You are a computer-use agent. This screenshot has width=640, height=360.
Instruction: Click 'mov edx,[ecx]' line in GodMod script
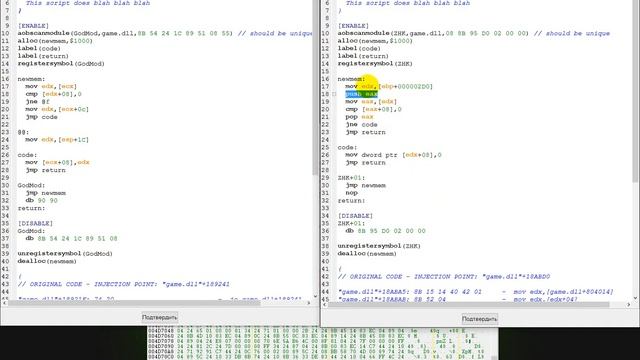pos(51,87)
